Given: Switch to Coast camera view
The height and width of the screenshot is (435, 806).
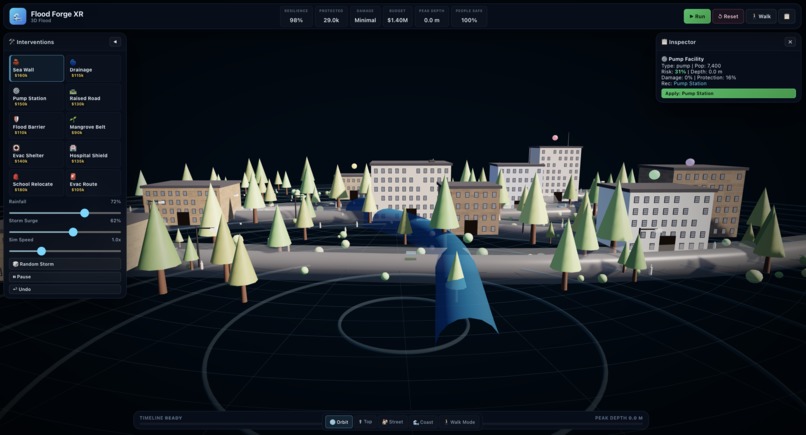Looking at the screenshot, I should (x=423, y=422).
